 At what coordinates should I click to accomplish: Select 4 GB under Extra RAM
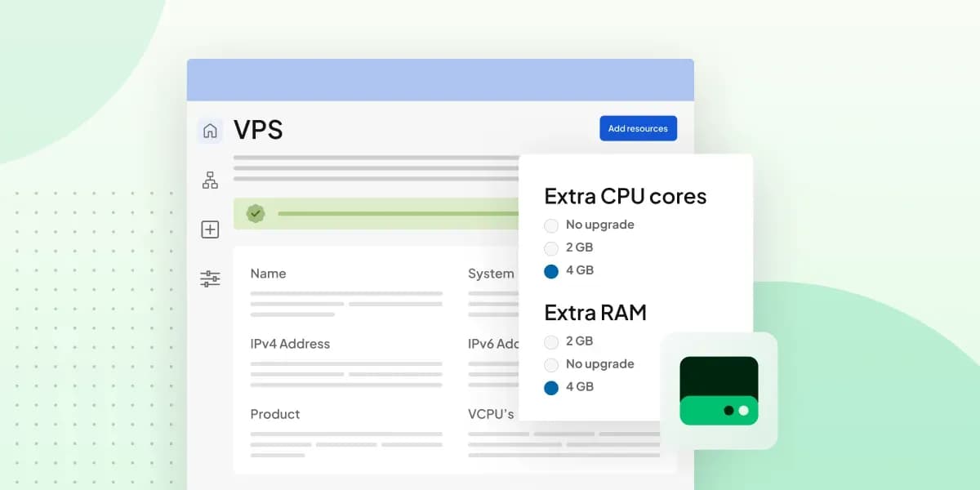coord(551,388)
